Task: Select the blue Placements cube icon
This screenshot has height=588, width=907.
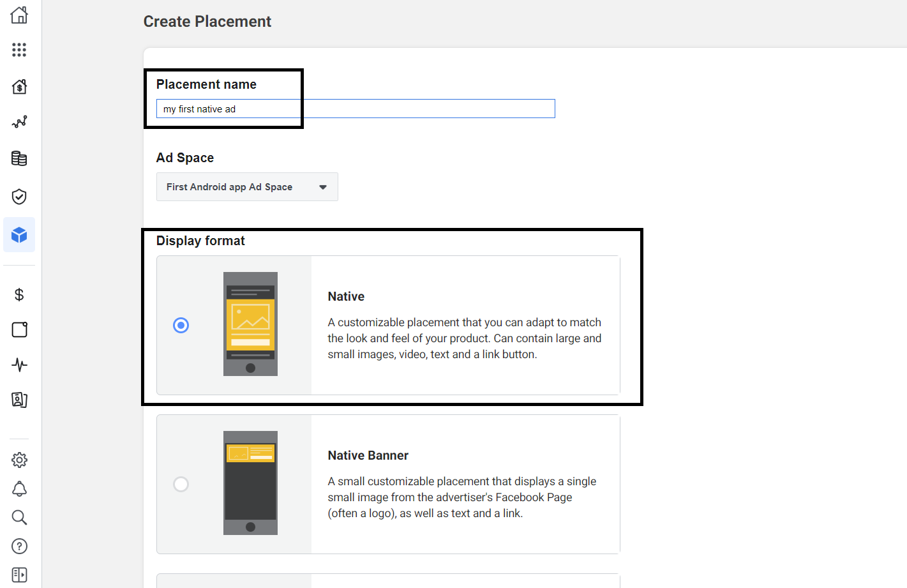Action: 19,234
